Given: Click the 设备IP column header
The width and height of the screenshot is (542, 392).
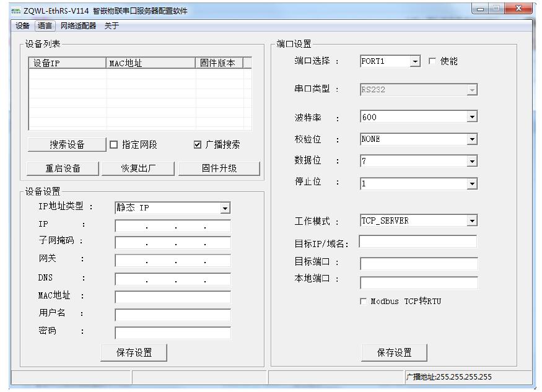Looking at the screenshot, I should (68, 63).
